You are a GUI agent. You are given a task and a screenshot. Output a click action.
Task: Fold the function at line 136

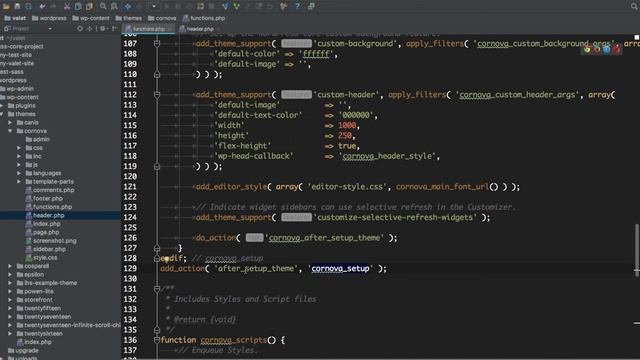point(157,340)
